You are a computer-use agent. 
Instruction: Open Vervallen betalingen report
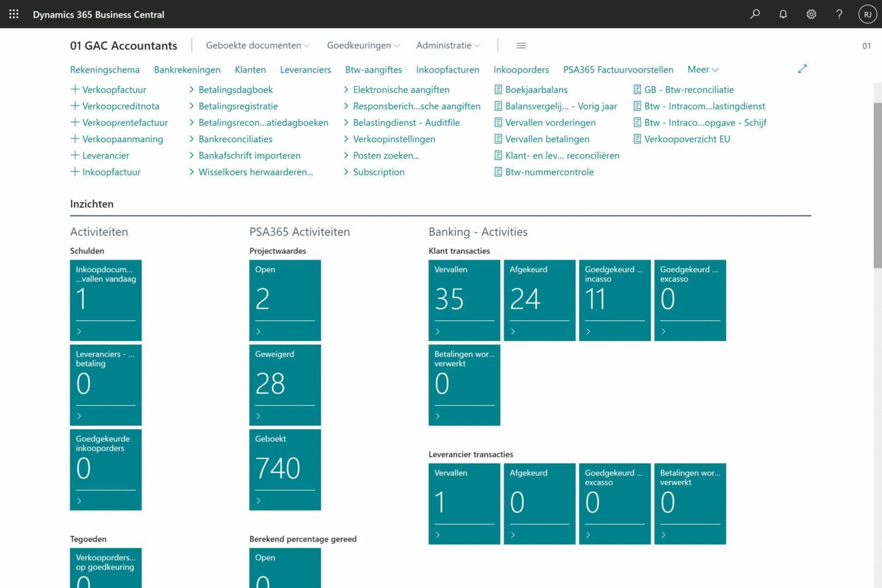click(547, 139)
